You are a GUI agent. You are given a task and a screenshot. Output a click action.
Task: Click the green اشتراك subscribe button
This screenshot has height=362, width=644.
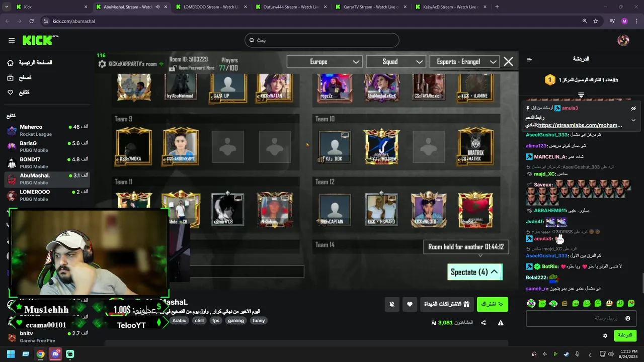(492, 304)
